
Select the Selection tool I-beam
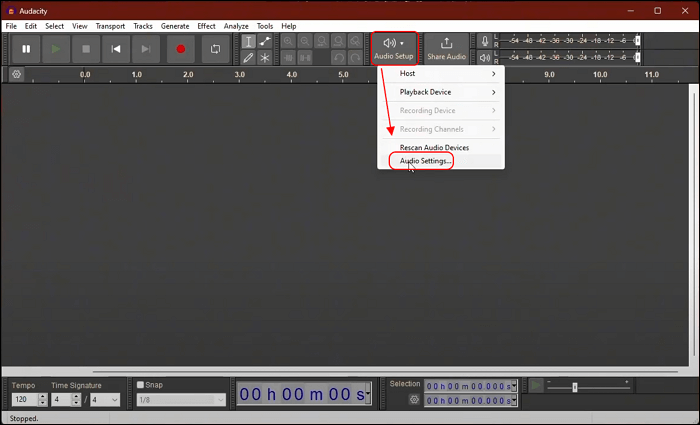[x=249, y=42]
